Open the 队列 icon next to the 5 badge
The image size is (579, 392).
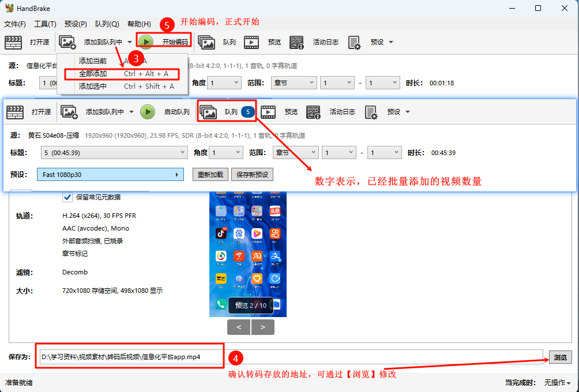point(208,112)
